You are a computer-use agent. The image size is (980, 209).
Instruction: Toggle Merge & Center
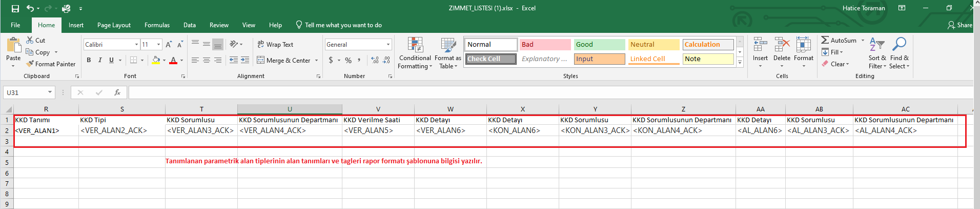click(x=284, y=60)
